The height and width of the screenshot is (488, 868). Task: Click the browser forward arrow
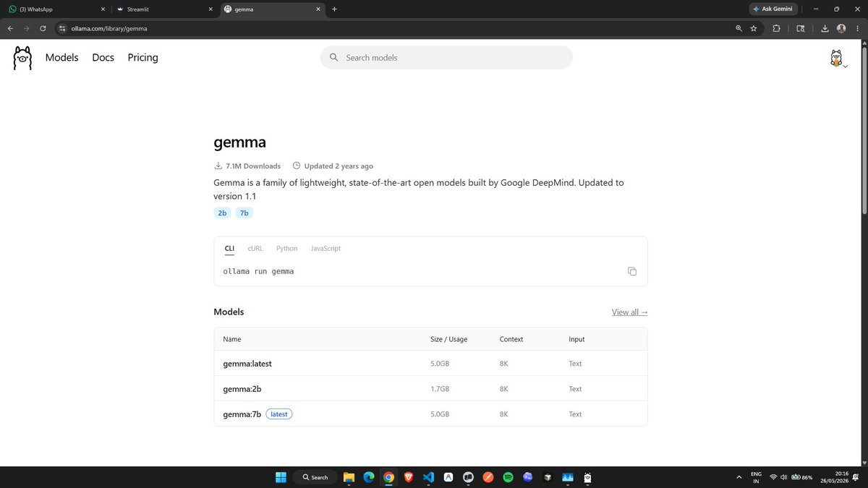coord(27,28)
